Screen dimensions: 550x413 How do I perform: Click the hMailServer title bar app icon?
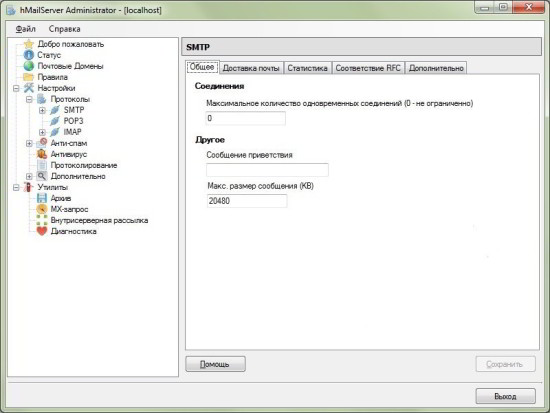[11, 10]
